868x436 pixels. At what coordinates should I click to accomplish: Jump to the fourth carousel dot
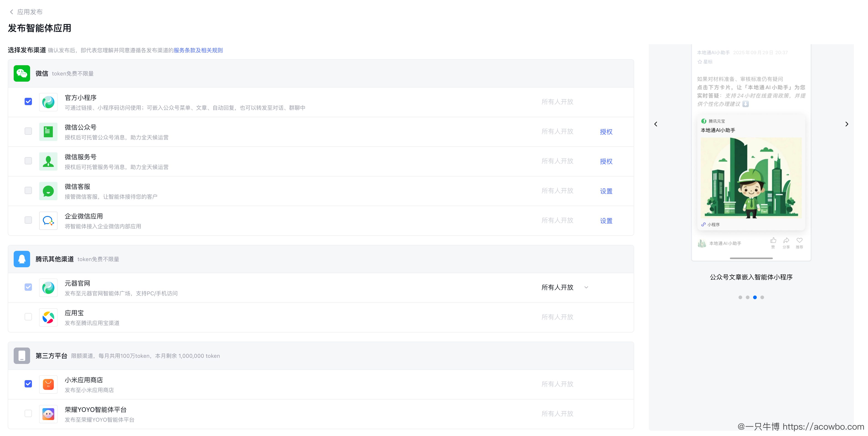[762, 297]
